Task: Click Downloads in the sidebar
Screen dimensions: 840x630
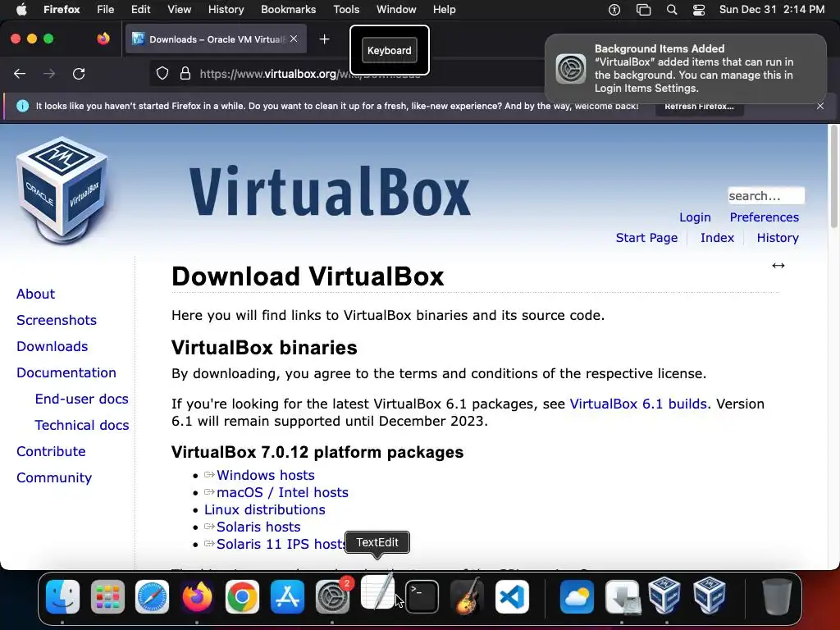Action: tap(52, 347)
